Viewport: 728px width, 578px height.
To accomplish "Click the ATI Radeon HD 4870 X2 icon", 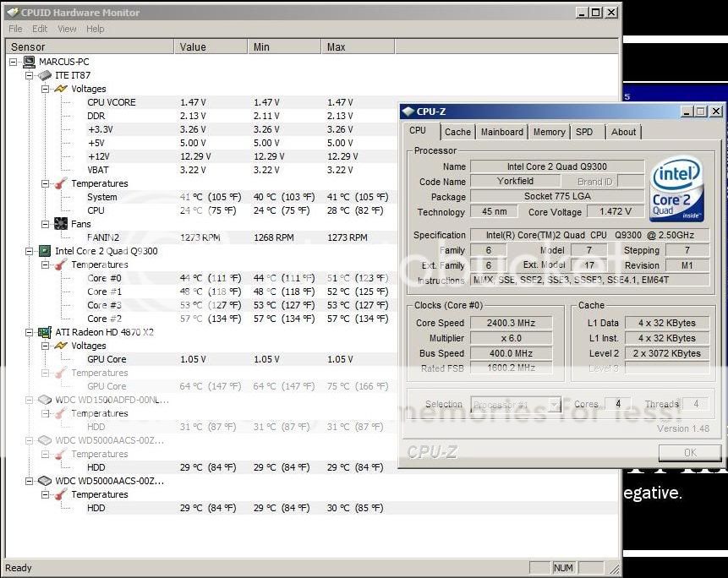I will (x=44, y=332).
